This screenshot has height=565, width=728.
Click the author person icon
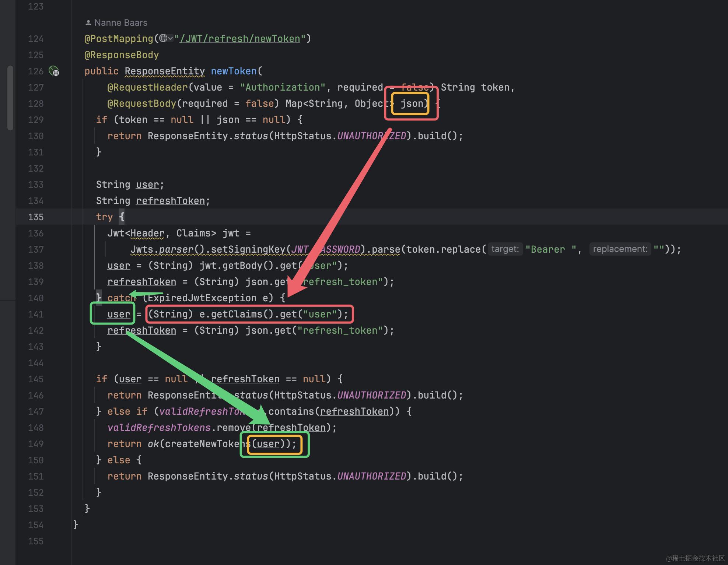pyautogui.click(x=88, y=23)
